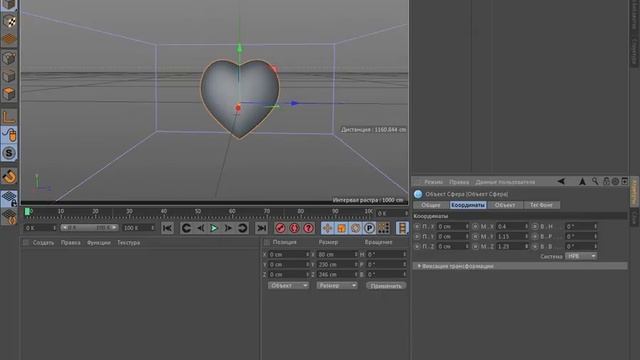The width and height of the screenshot is (640, 360).
Task: Switch to Polygons mode orange-top cube icon
Action: 9,94
